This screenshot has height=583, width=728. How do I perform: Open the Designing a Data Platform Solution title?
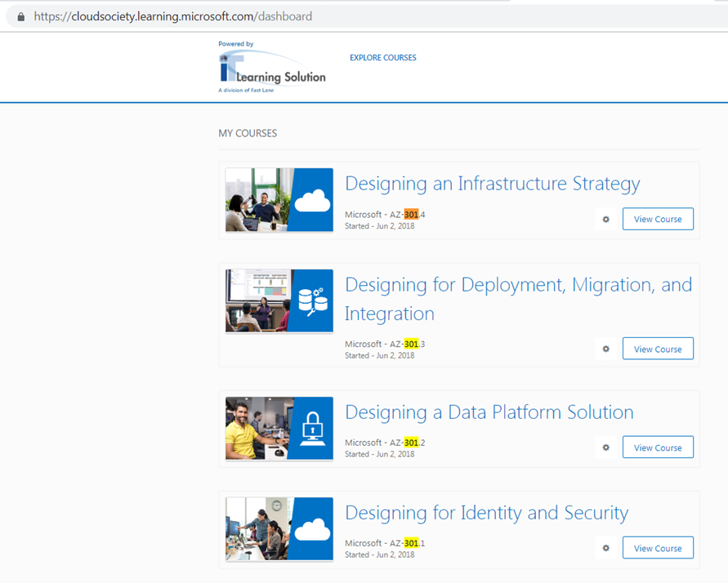(489, 412)
